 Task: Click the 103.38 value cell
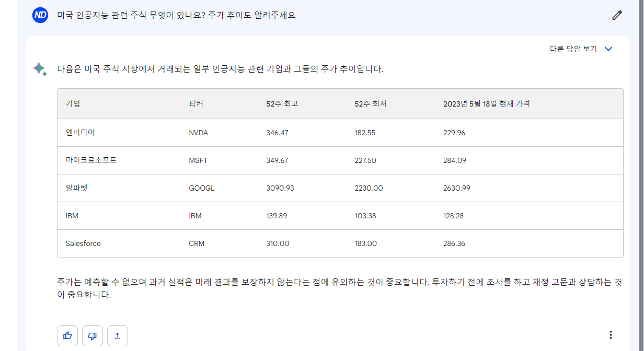point(365,216)
